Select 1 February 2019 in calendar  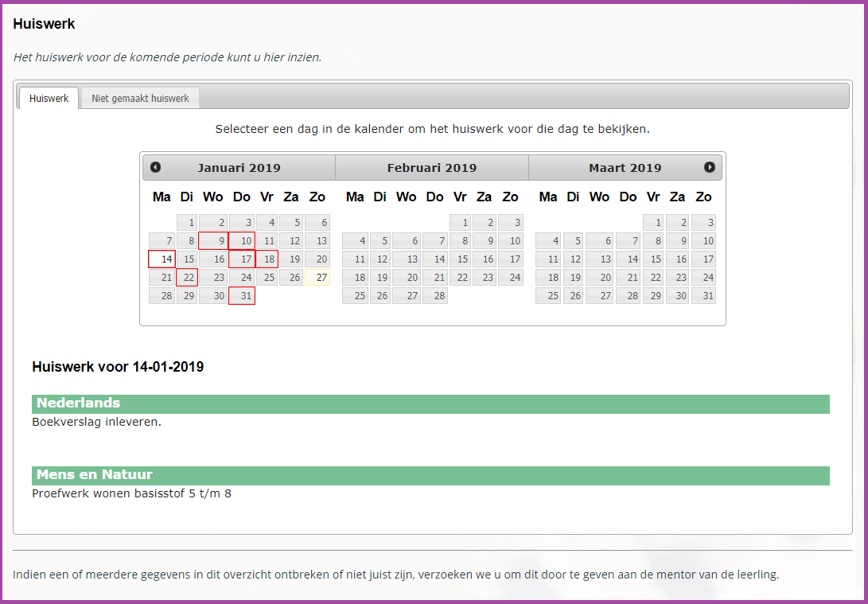(x=461, y=223)
